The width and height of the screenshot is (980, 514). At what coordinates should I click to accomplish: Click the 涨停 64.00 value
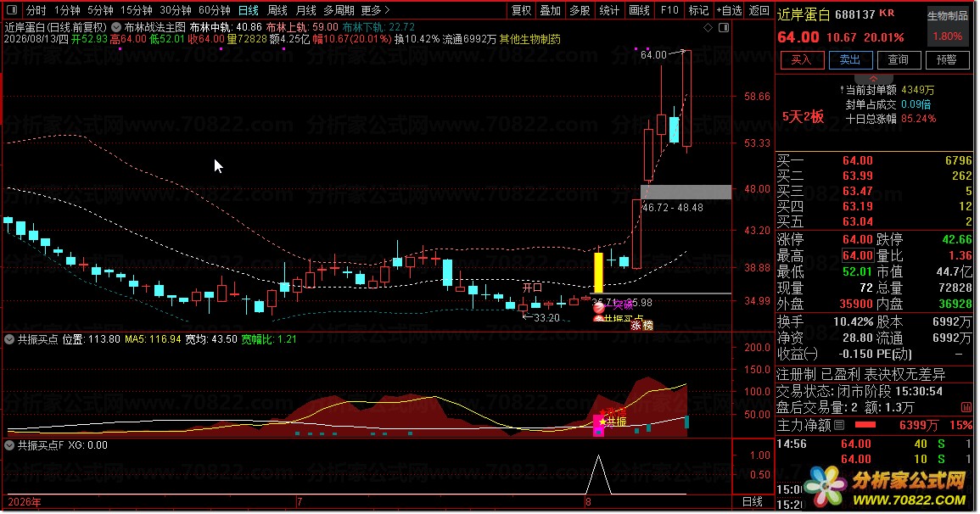coord(858,240)
